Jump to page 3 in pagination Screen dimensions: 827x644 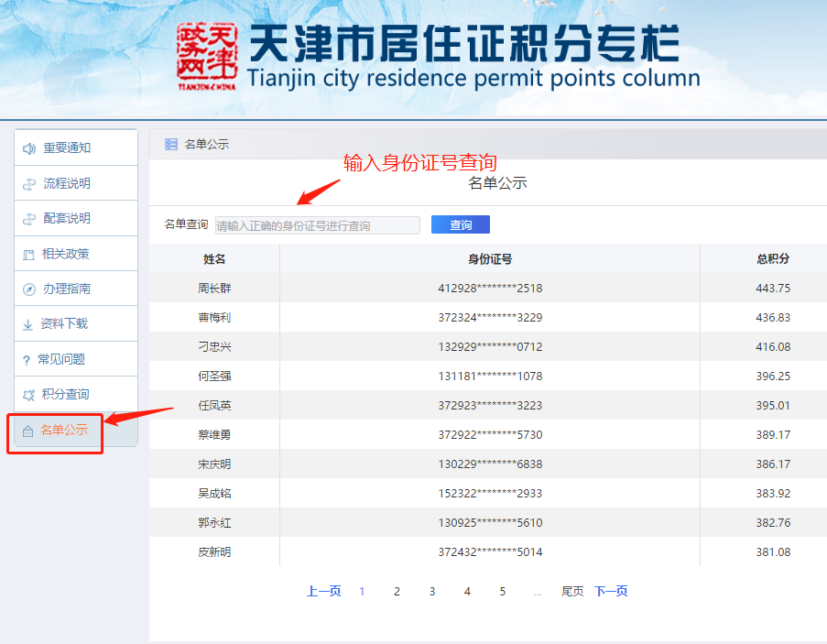click(432, 592)
